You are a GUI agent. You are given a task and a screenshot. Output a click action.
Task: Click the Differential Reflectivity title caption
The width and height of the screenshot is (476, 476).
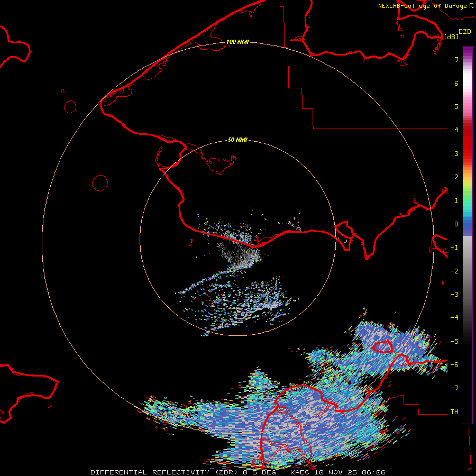[237, 472]
